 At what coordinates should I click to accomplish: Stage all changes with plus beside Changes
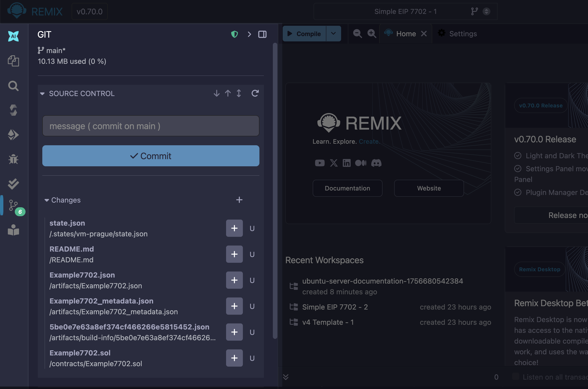tap(239, 200)
